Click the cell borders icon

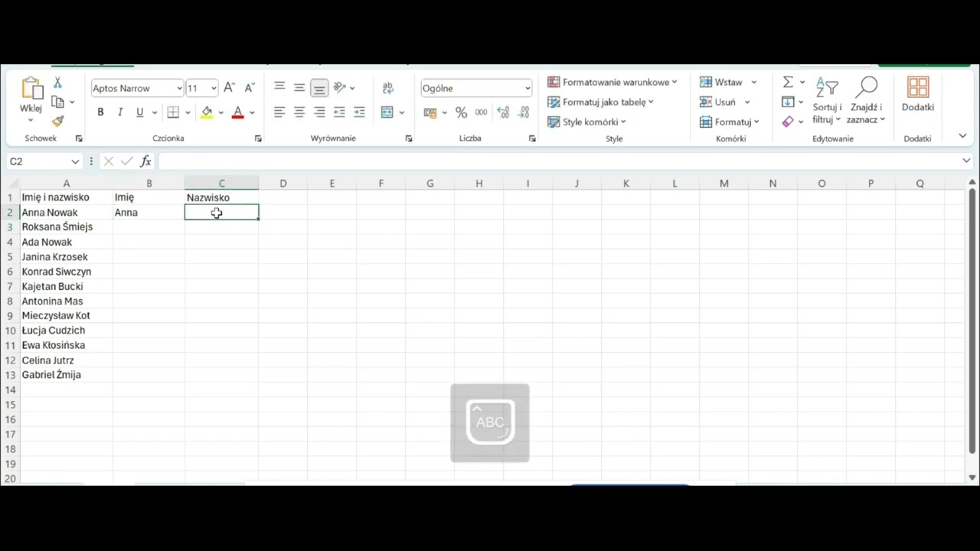coord(173,112)
